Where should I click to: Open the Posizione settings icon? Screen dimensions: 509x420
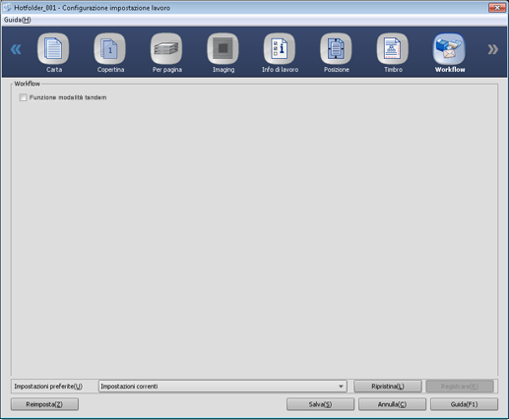tap(336, 48)
